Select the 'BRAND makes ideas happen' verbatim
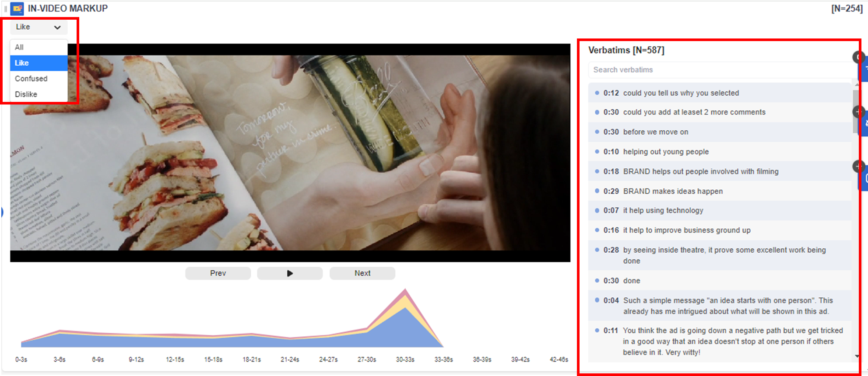The image size is (868, 376). tap(720, 191)
